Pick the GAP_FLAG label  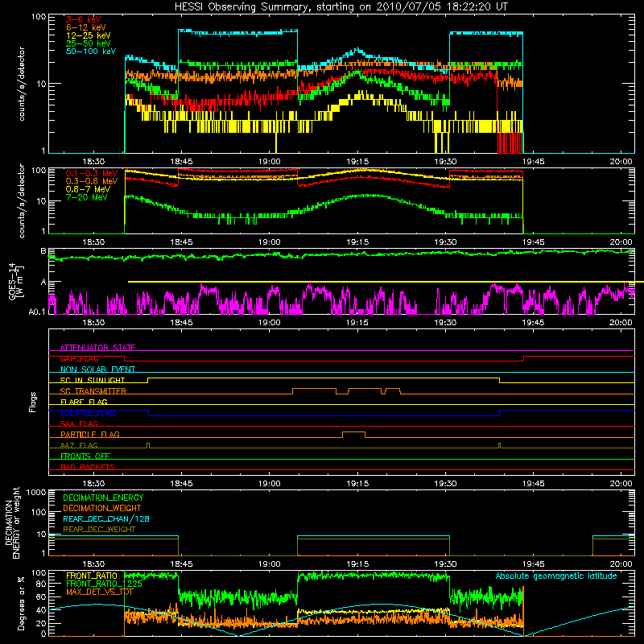click(x=79, y=358)
